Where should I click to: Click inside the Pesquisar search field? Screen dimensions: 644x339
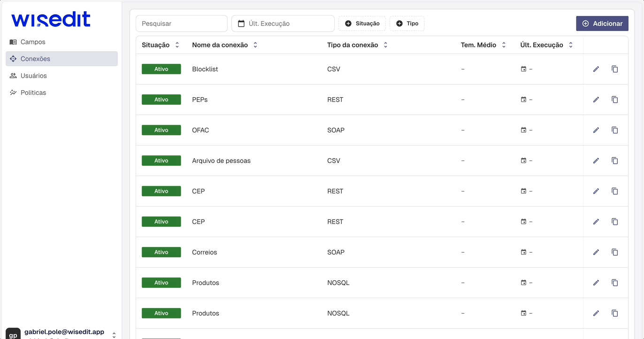click(181, 23)
